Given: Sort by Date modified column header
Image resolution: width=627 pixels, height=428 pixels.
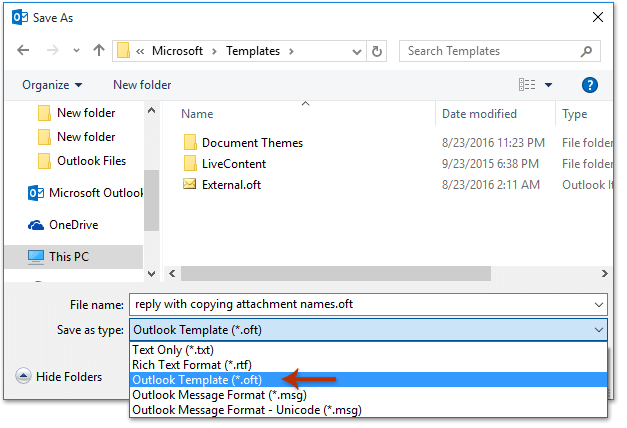Looking at the screenshot, I should 479,114.
